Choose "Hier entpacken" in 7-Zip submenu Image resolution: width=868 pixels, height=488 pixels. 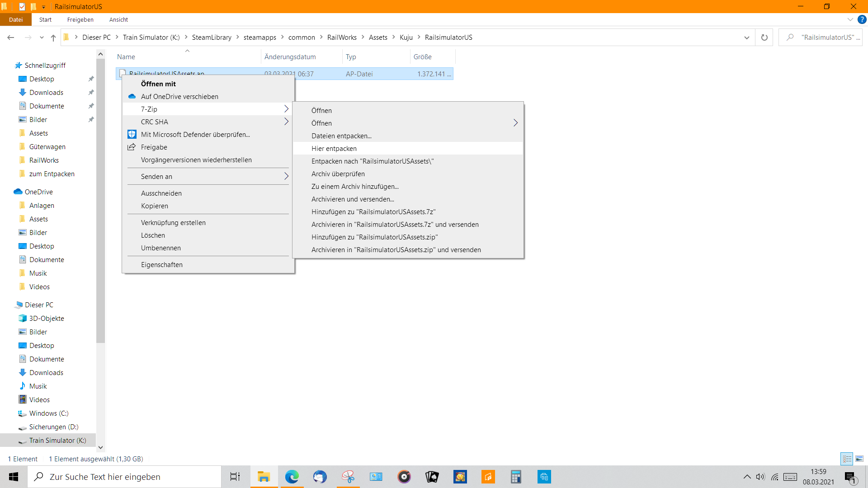pos(334,149)
